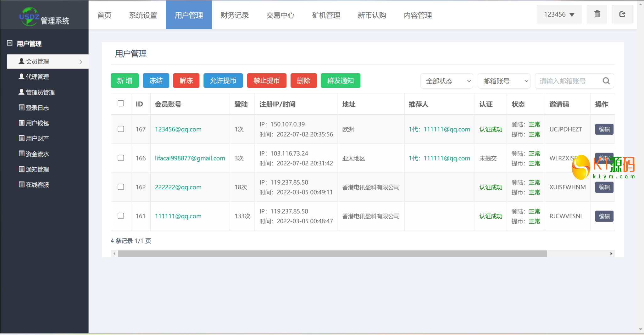Open 代理管理 in the sidebar

coord(37,77)
